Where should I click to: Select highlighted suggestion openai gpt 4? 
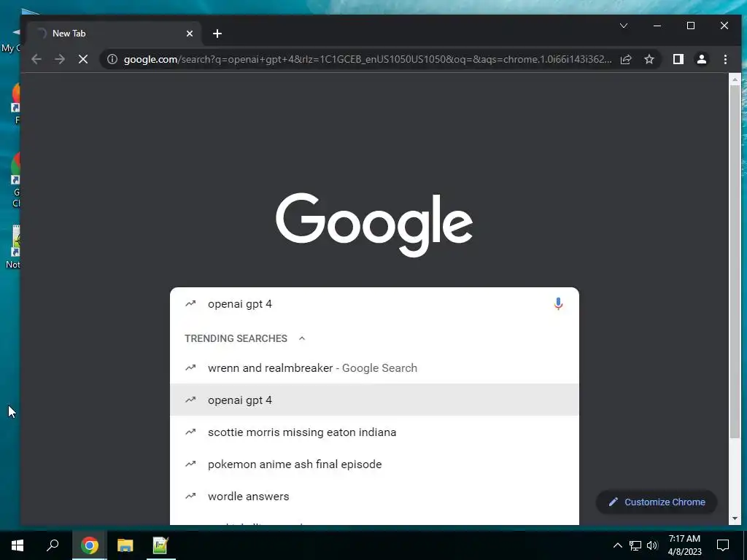click(374, 400)
